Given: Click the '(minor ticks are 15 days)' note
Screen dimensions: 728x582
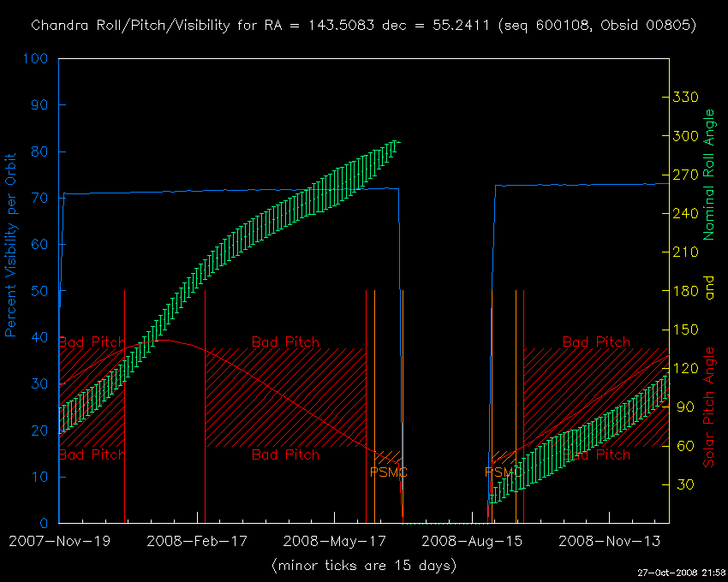Looking at the screenshot, I should coord(363,565).
